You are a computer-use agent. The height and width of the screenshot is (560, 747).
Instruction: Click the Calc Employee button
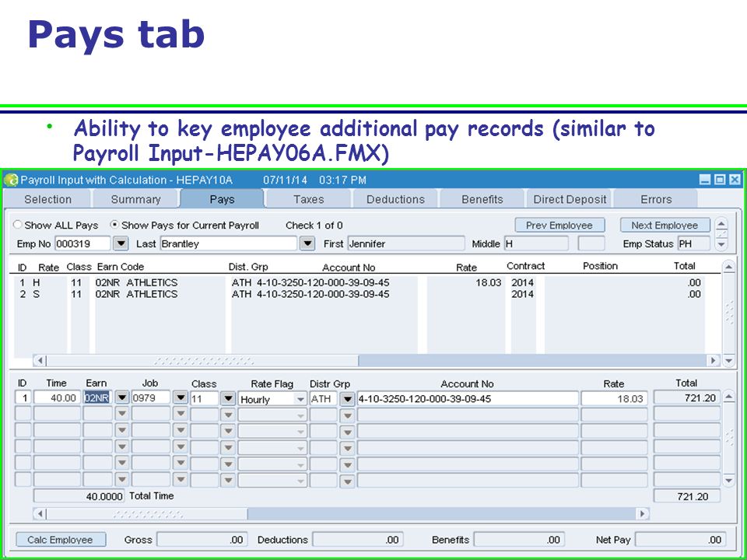pyautogui.click(x=61, y=540)
